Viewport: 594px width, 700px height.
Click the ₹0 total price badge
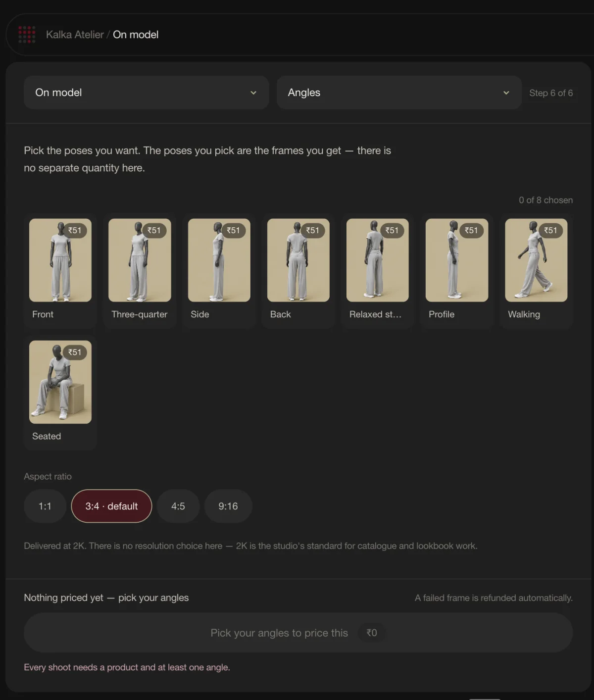tap(372, 633)
